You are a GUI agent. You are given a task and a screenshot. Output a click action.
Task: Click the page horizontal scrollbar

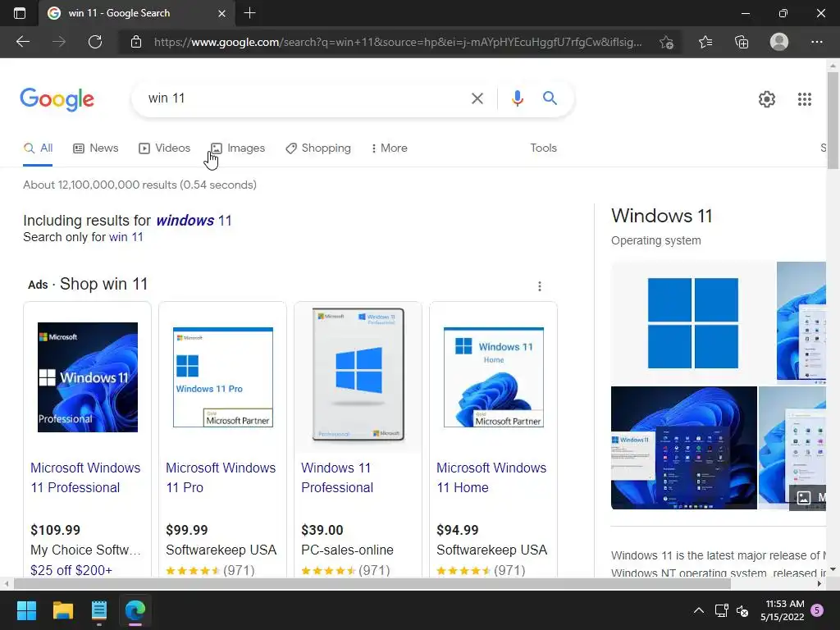[372, 583]
